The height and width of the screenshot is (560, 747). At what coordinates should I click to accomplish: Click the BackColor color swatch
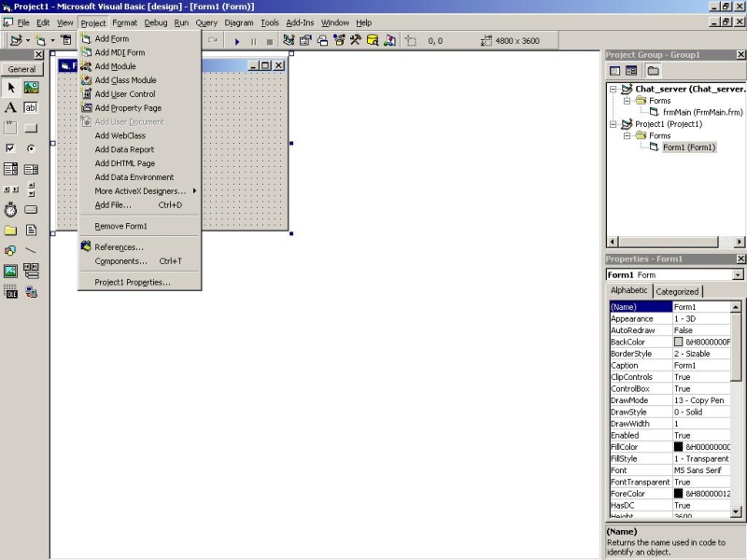coord(679,342)
